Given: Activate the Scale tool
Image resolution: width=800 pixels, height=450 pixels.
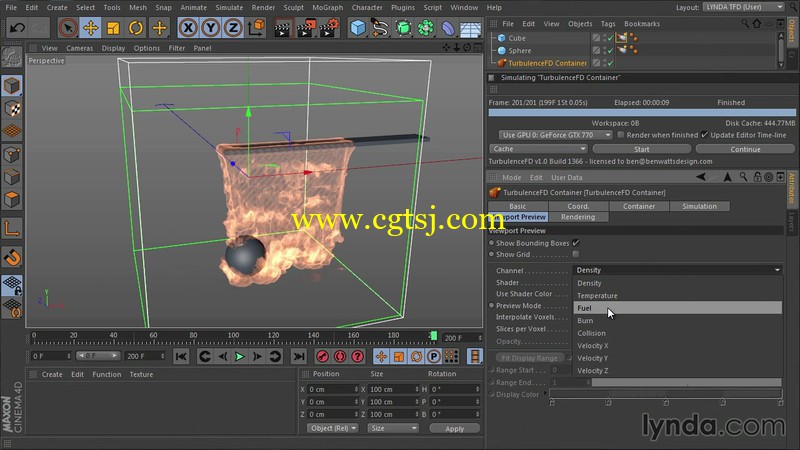Looking at the screenshot, I should coord(113,28).
